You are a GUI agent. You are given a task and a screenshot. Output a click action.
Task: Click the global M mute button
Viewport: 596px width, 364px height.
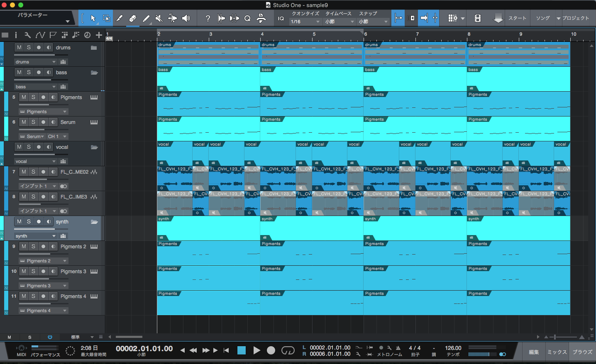[x=9, y=337]
